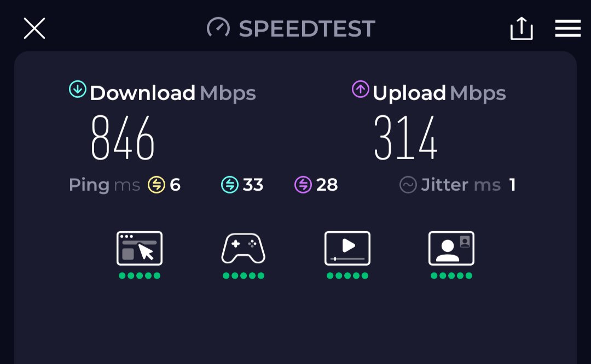Screen dimensions: 591x364
Task: Close the Speedtest results screen
Action: point(34,28)
